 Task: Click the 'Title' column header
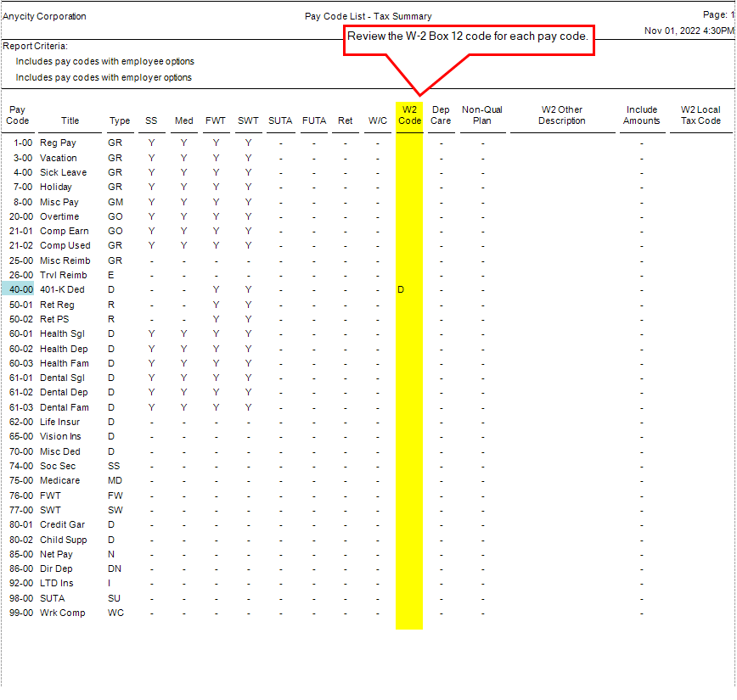[70, 120]
